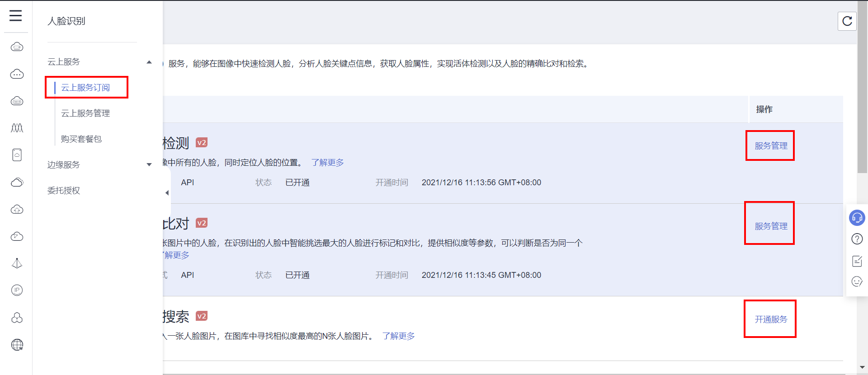Click 服务管理 for the 检测 service
The image size is (868, 375).
click(771, 146)
